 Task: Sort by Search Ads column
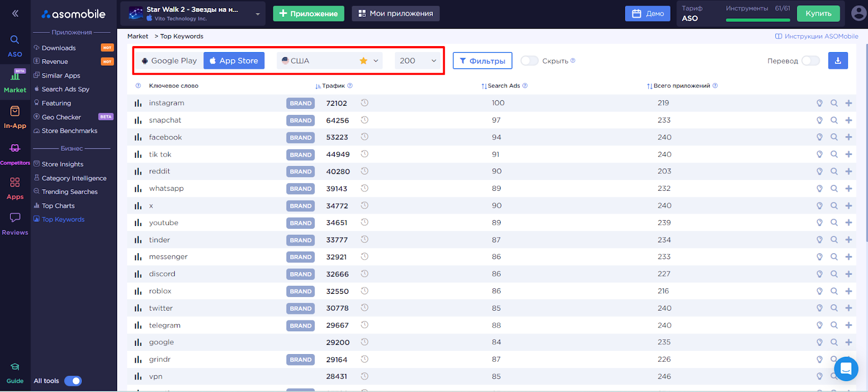tap(500, 86)
